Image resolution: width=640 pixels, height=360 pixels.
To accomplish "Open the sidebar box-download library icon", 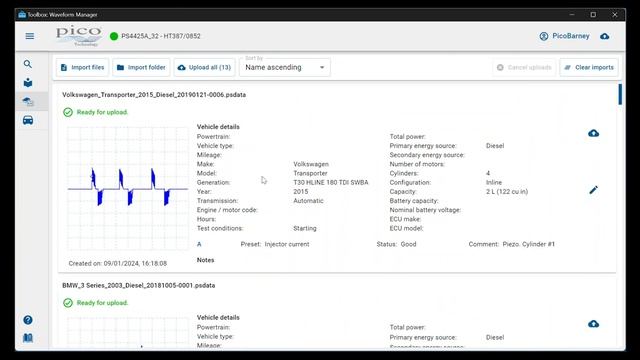I will pos(28,82).
